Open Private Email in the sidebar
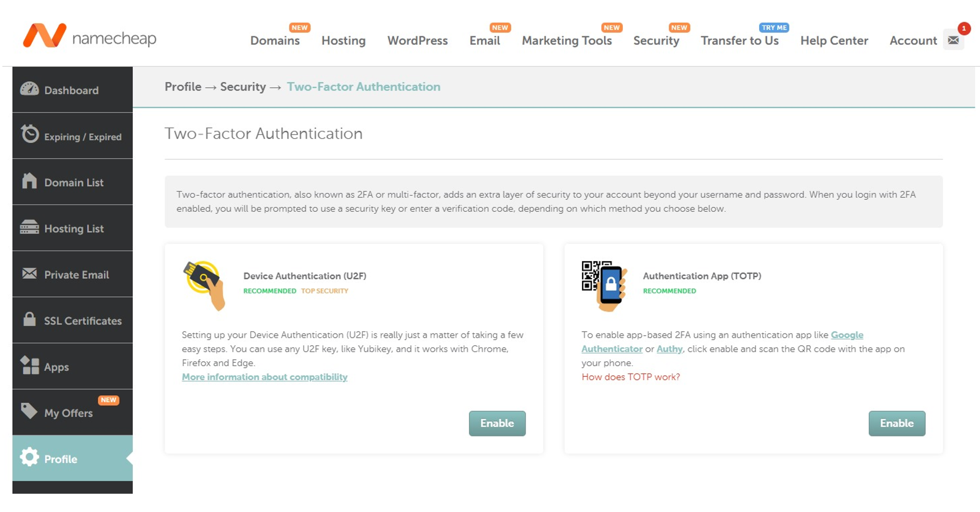Screen dimensions: 980x512 coord(73,274)
